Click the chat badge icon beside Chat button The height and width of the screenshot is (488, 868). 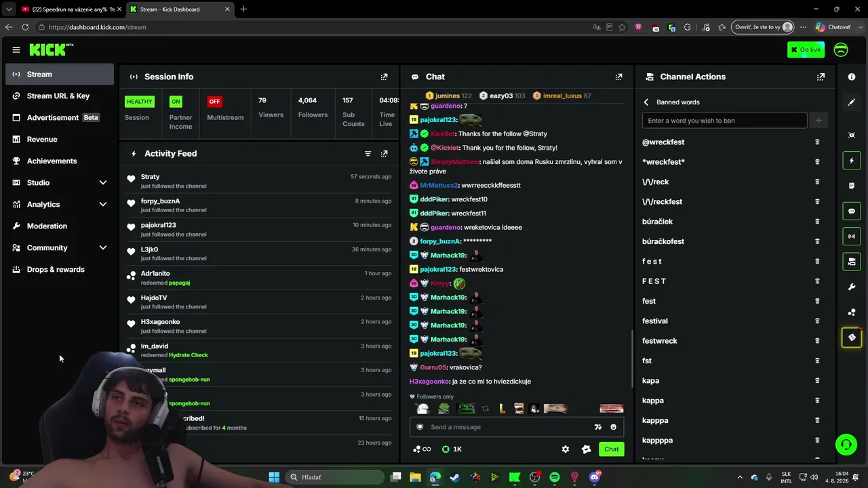(586, 449)
